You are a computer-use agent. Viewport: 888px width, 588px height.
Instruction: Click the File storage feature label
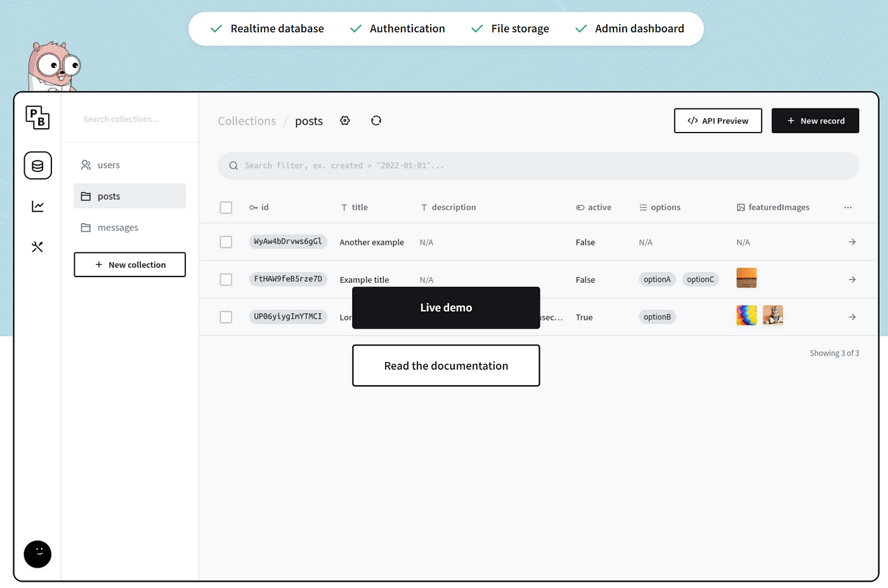[520, 29]
